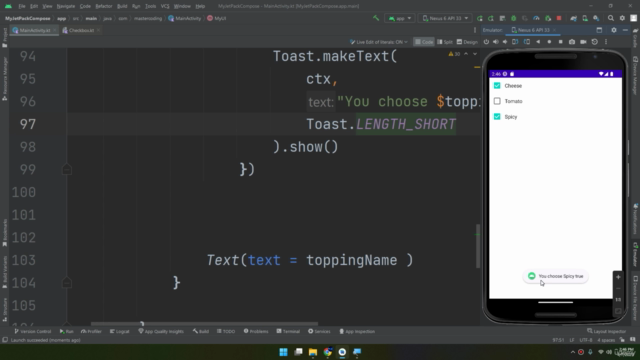Screen dimensions: 640x360
Task: Stop the running app with the red square
Action: click(559, 18)
